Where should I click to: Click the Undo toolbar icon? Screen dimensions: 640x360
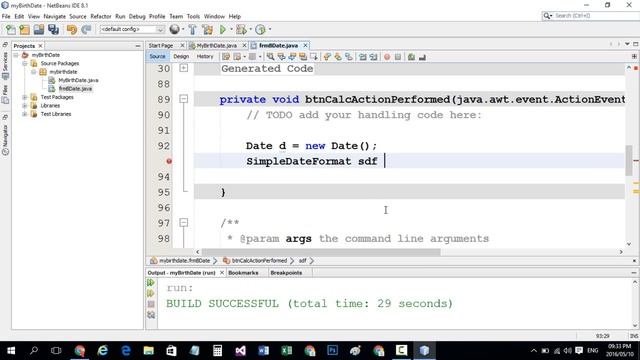(x=71, y=29)
